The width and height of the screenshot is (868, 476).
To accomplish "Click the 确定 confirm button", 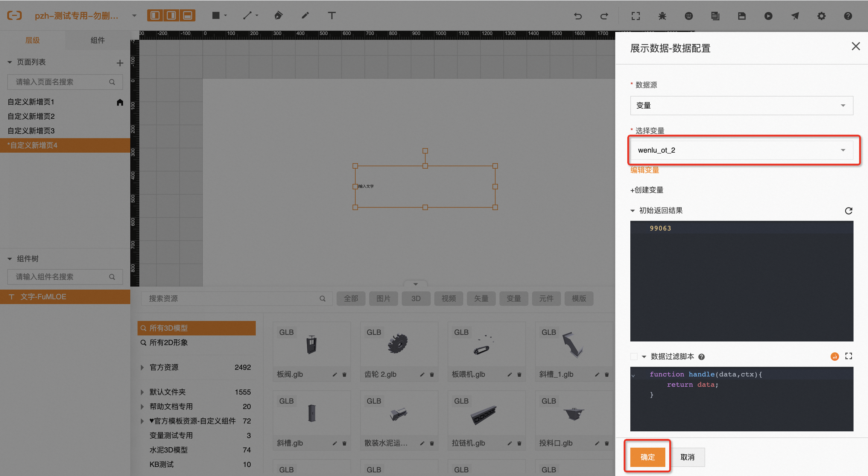I will pos(647,457).
